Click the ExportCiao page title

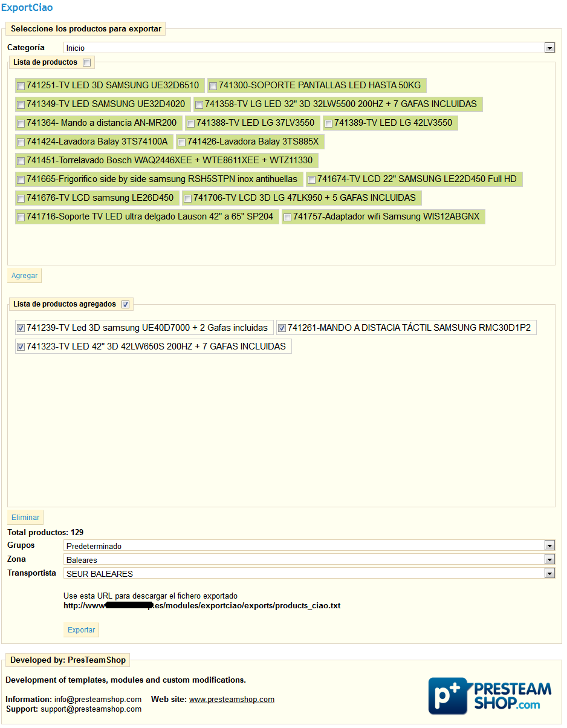27,8
